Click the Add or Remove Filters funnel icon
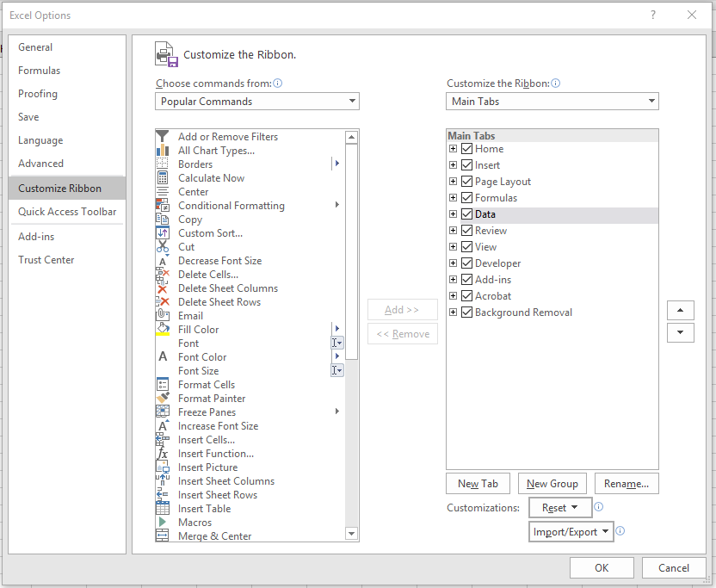 click(x=163, y=137)
